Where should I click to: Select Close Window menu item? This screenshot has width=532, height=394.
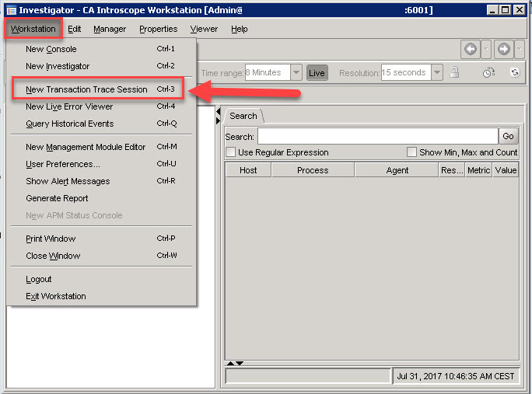click(x=101, y=256)
